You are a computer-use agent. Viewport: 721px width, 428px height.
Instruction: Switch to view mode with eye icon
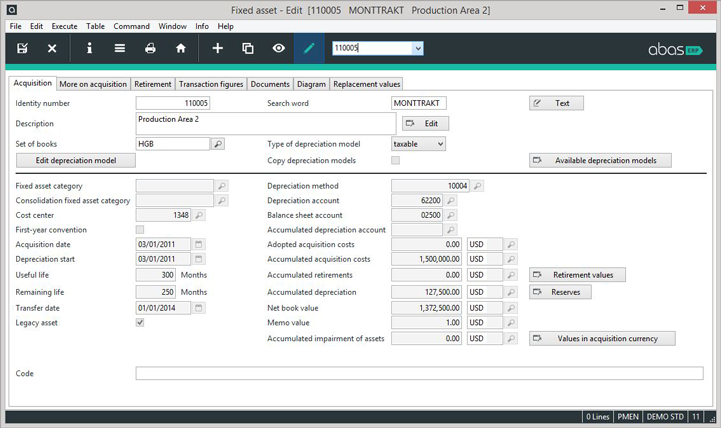279,48
